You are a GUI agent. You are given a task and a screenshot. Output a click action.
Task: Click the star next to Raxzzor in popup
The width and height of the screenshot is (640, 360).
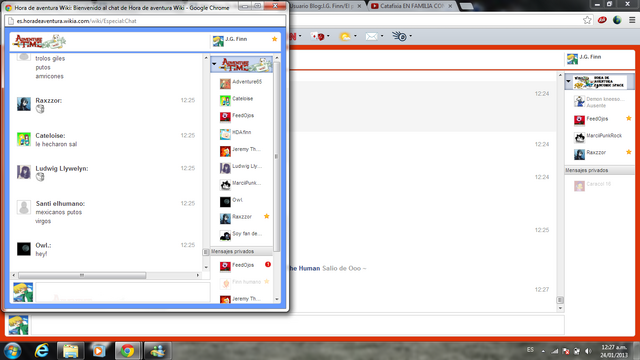[x=267, y=216]
